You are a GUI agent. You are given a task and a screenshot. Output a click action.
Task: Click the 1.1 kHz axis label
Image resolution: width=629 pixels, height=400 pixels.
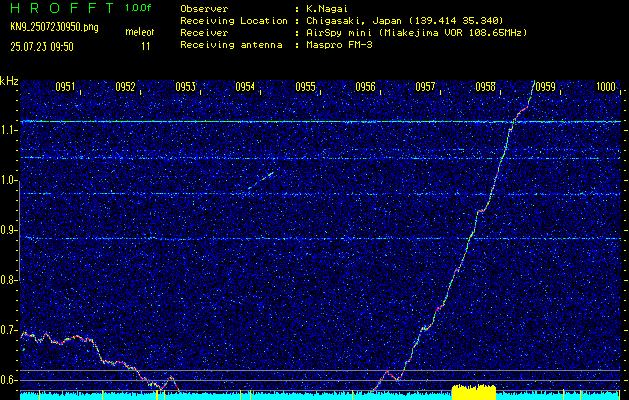click(x=9, y=130)
